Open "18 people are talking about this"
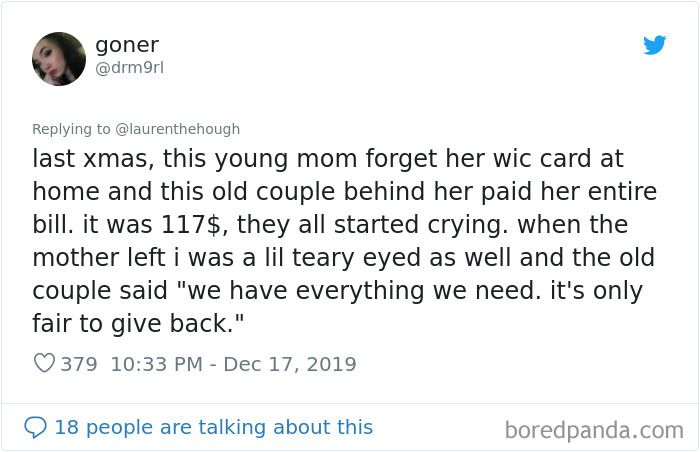This screenshot has width=700, height=452. 213,427
